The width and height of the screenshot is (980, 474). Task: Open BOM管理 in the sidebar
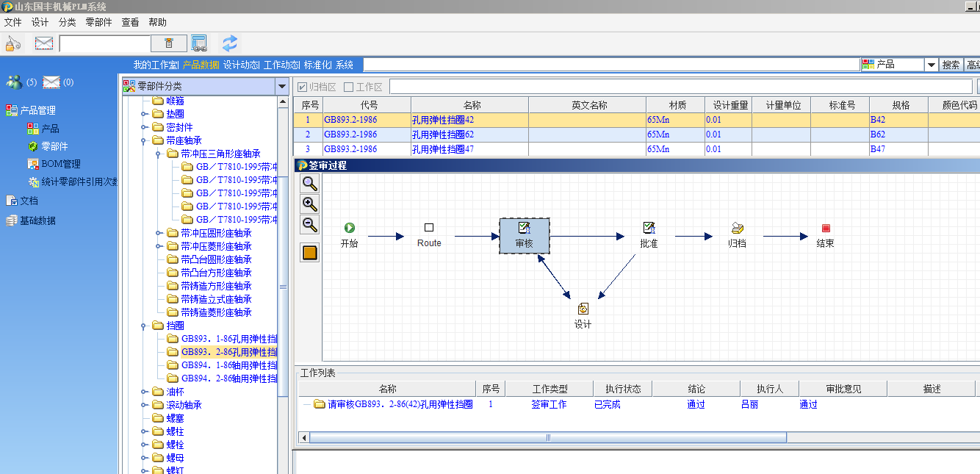click(60, 164)
